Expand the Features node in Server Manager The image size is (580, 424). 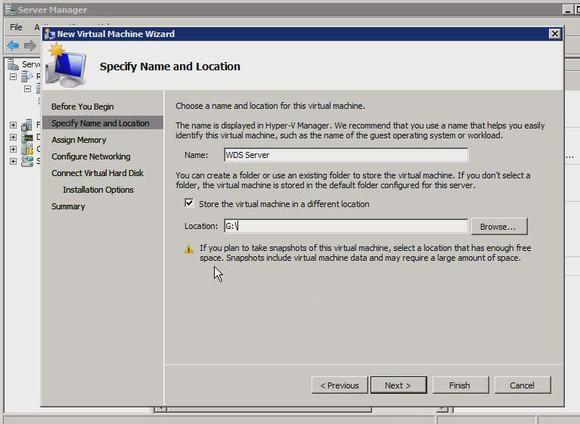[13, 125]
